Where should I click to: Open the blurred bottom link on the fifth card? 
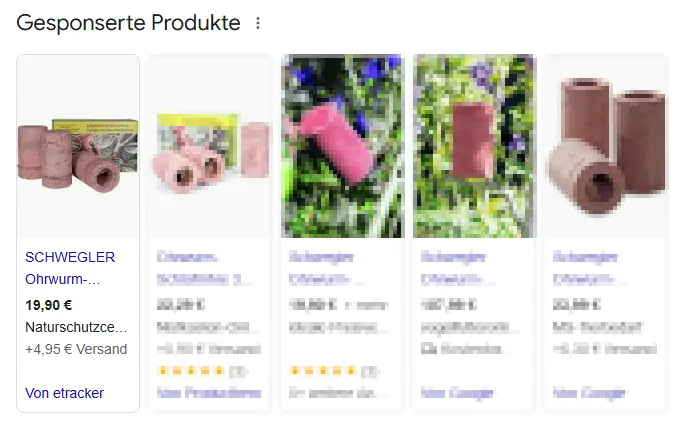589,393
